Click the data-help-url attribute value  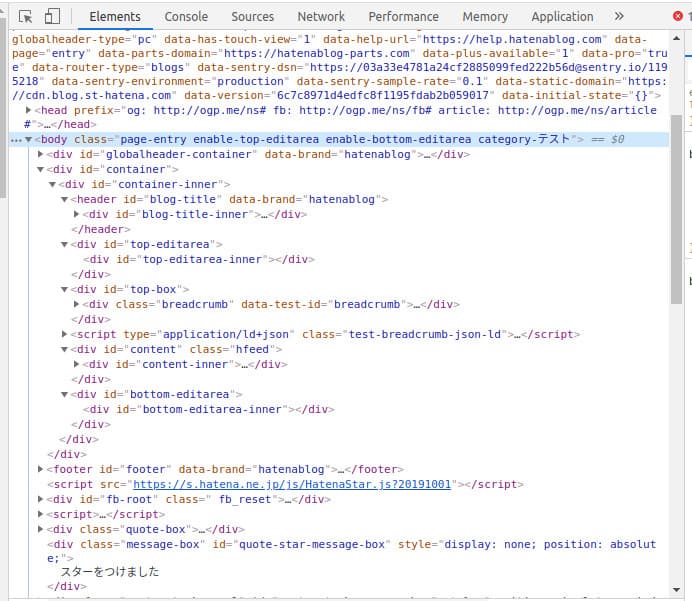[512, 39]
